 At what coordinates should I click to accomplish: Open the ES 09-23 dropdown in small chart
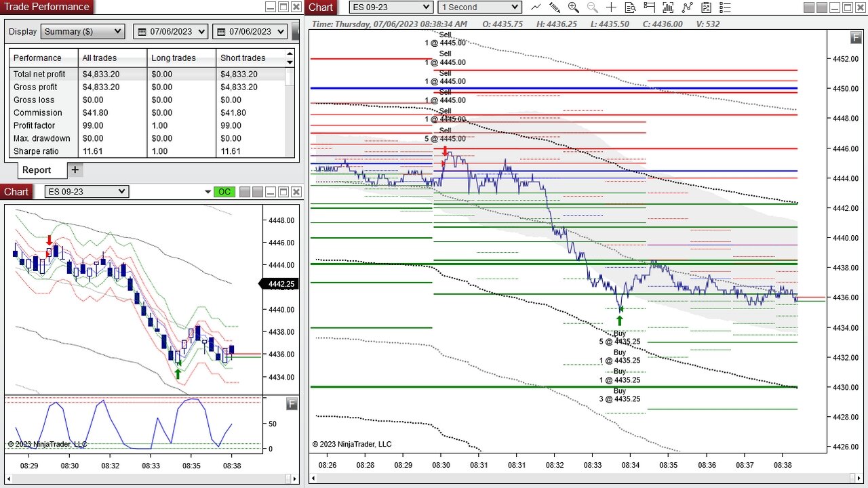click(x=86, y=192)
